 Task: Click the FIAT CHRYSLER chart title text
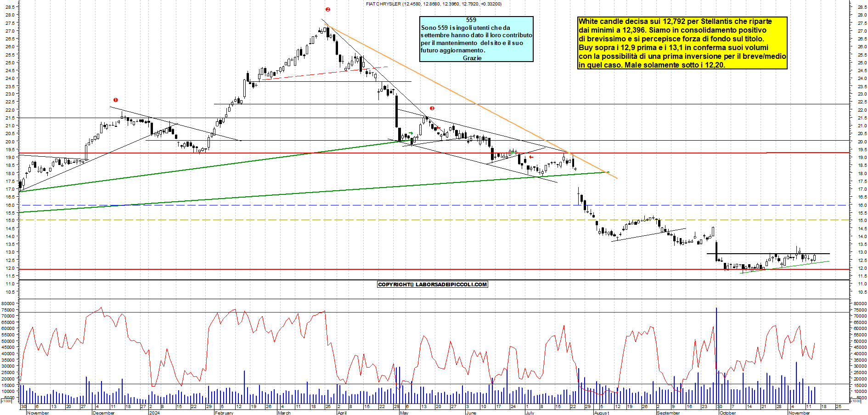coord(434,4)
